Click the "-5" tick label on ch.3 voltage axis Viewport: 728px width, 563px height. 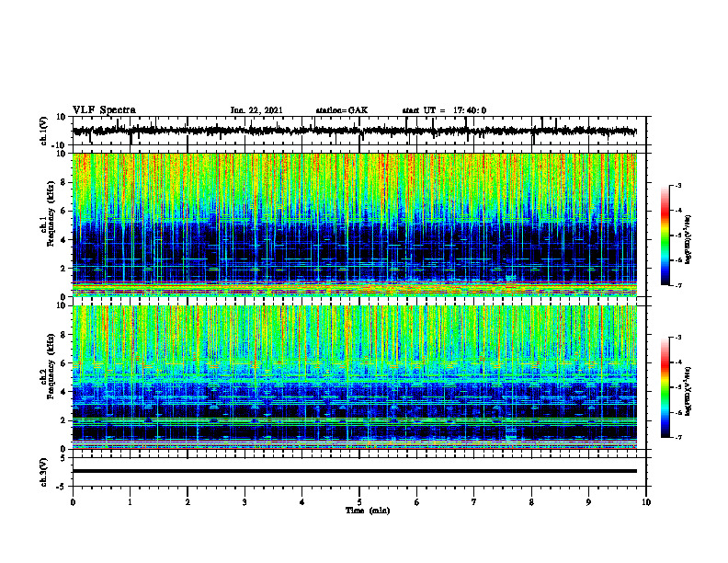pos(62,487)
